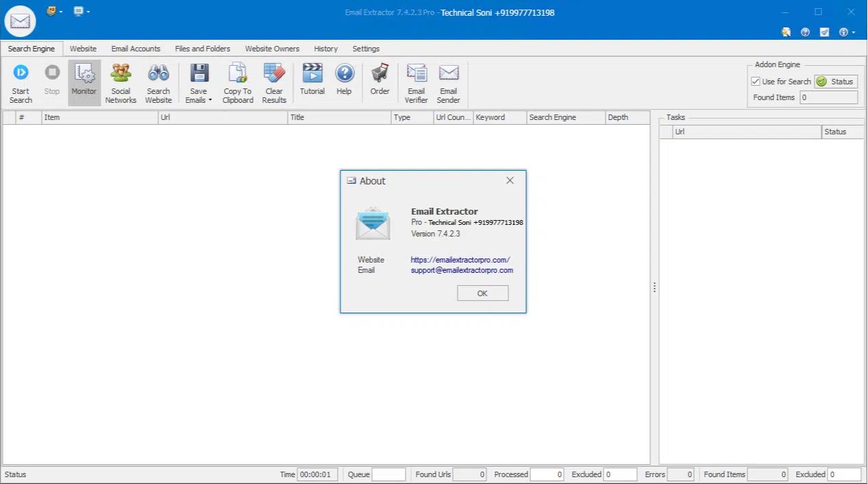Screen dimensions: 868x484
Task: Click the Type column header
Action: (x=412, y=117)
